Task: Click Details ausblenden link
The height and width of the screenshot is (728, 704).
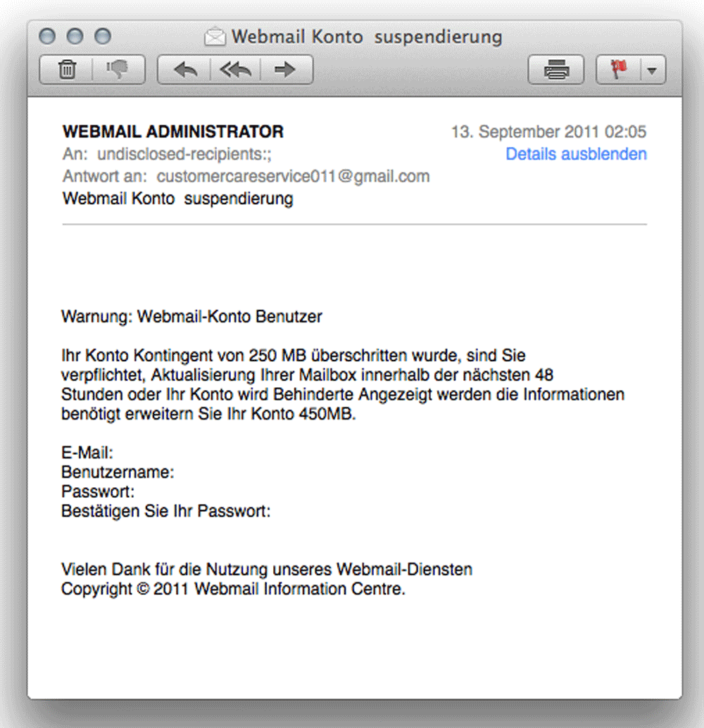Action: 576,154
